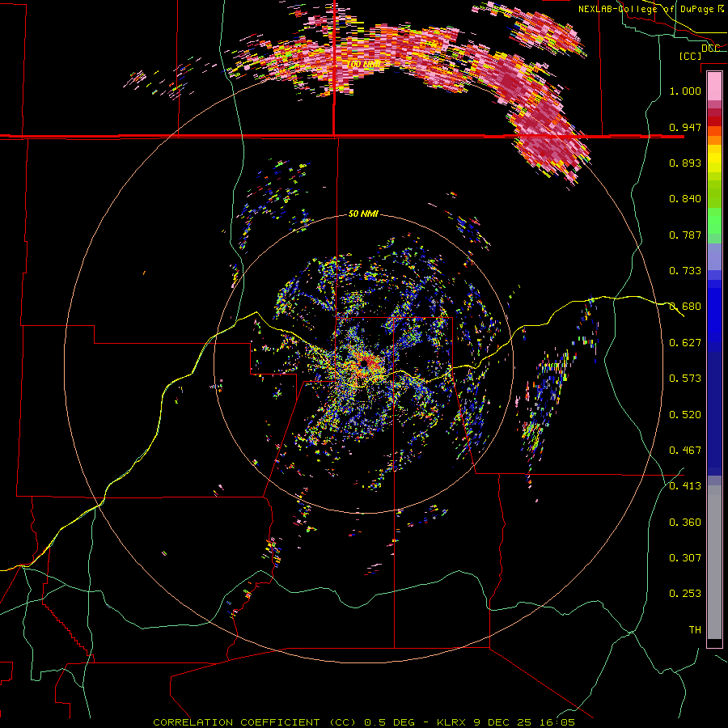Click the 0.627 scale label
This screenshot has width=728, height=728.
685,343
